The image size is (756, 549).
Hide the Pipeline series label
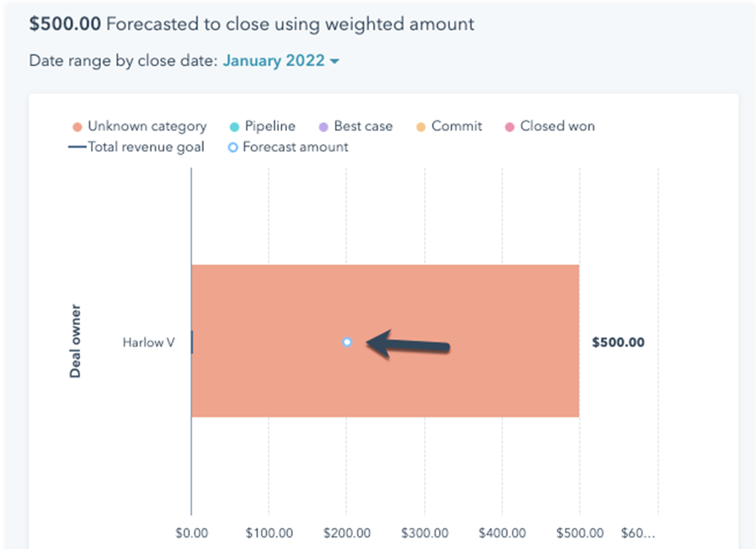(270, 126)
